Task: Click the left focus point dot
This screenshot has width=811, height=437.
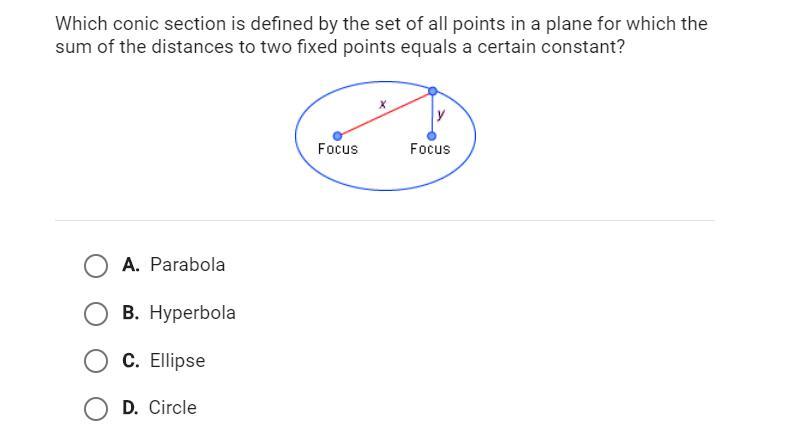Action: [338, 136]
